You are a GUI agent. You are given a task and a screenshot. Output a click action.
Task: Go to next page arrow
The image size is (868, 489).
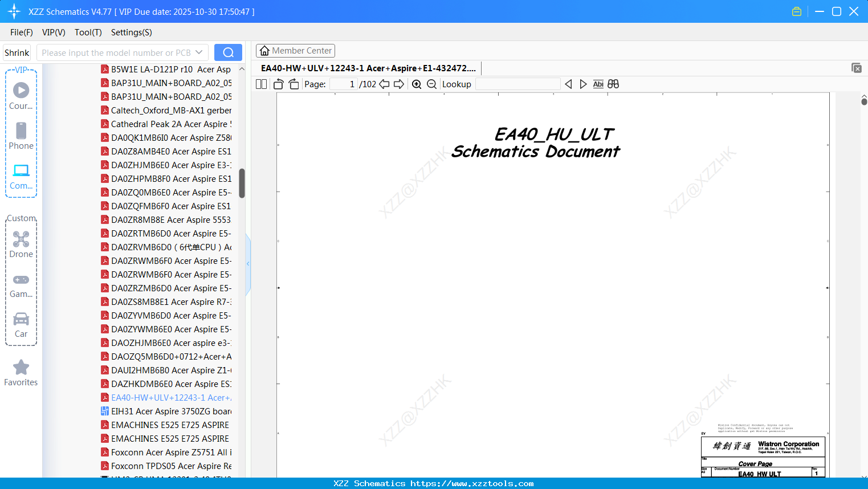[x=399, y=84]
